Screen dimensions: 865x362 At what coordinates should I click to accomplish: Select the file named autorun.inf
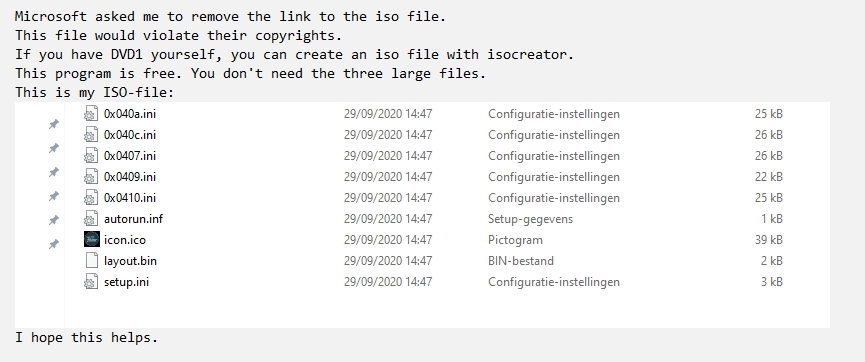134,219
